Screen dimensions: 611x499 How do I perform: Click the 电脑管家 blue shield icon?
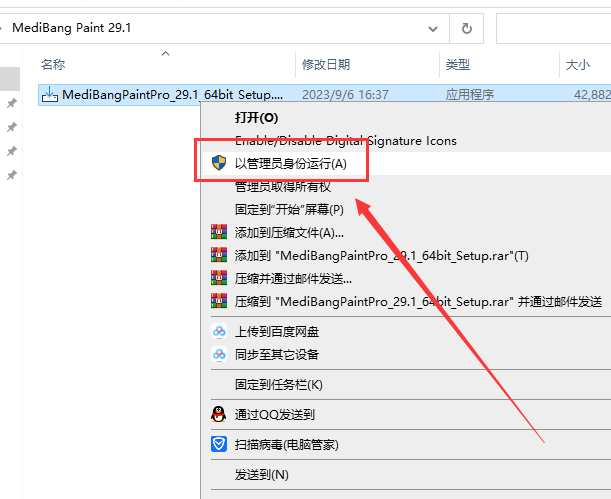coord(219,444)
